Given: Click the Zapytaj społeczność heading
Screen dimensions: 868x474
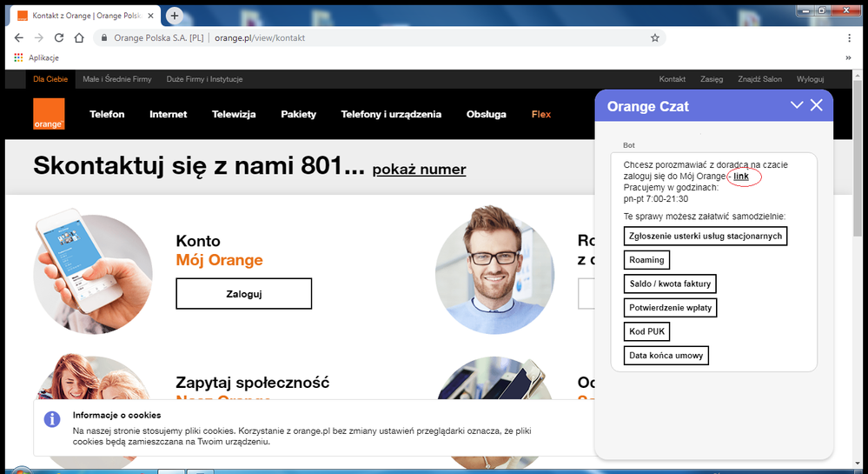Looking at the screenshot, I should 253,383.
